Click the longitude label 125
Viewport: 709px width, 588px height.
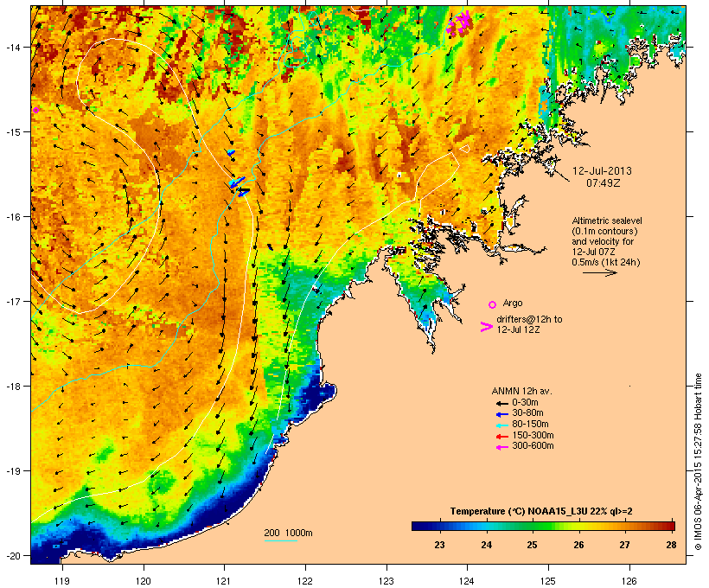coord(548,581)
